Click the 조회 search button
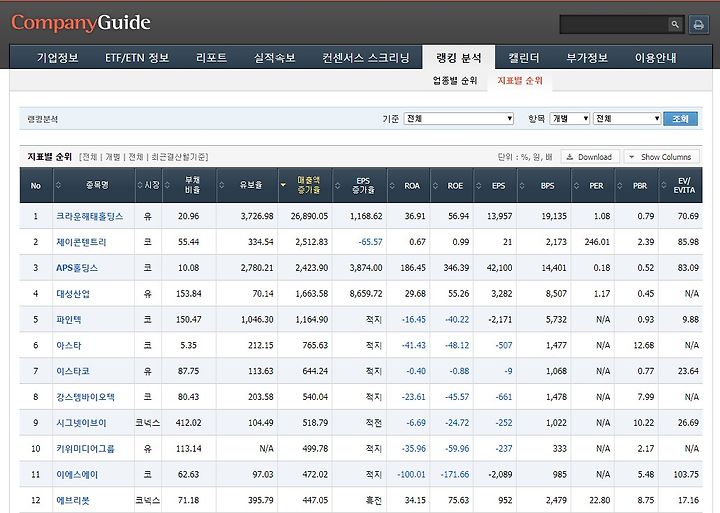Viewport: 720px width, 513px height. coord(680,118)
